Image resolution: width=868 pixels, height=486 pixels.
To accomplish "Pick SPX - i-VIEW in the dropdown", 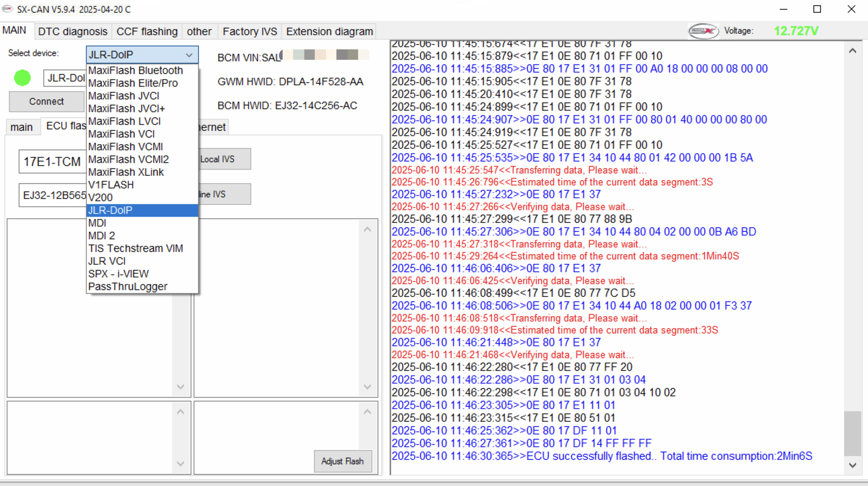I will 142,274.
